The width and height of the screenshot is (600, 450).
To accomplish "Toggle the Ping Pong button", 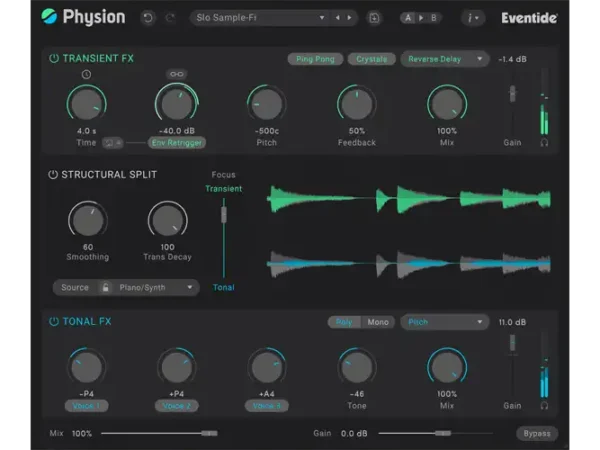I will click(x=315, y=59).
